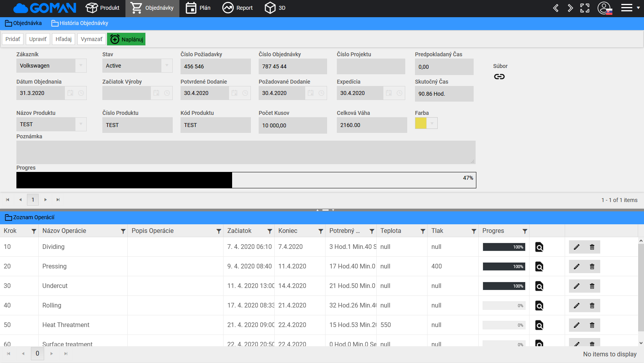
Task: Delete the Undercut operation via trash icon
Action: pyautogui.click(x=592, y=286)
